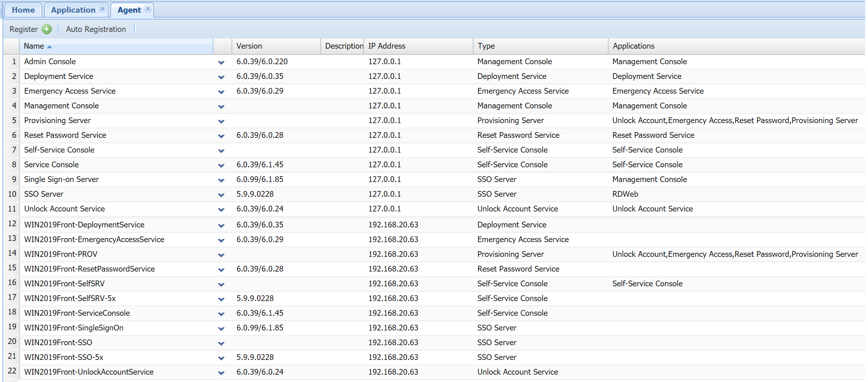The width and height of the screenshot is (868, 382).
Task: Click the Auto Registration button
Action: coord(96,29)
